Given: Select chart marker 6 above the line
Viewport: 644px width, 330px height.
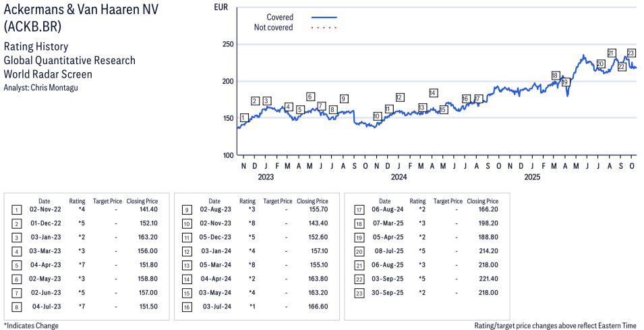Looking at the screenshot, I should click(x=310, y=97).
